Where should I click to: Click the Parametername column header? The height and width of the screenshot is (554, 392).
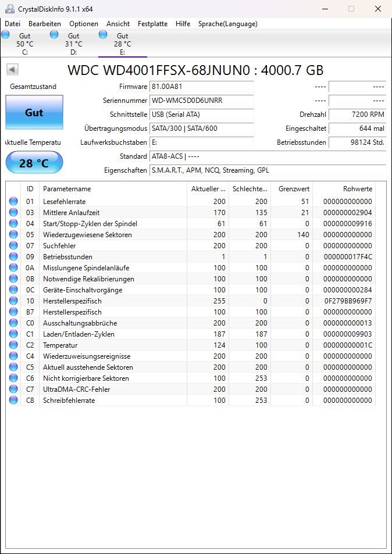[113, 189]
